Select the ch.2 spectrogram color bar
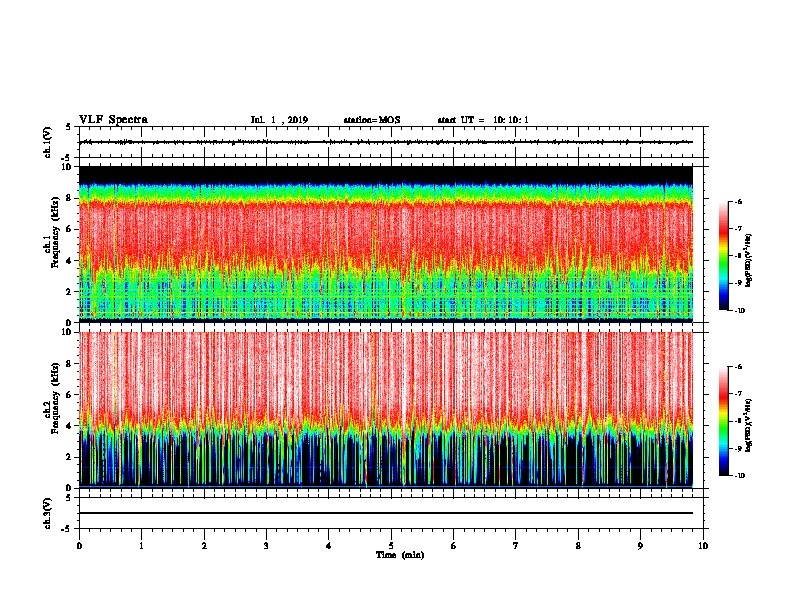 click(723, 421)
